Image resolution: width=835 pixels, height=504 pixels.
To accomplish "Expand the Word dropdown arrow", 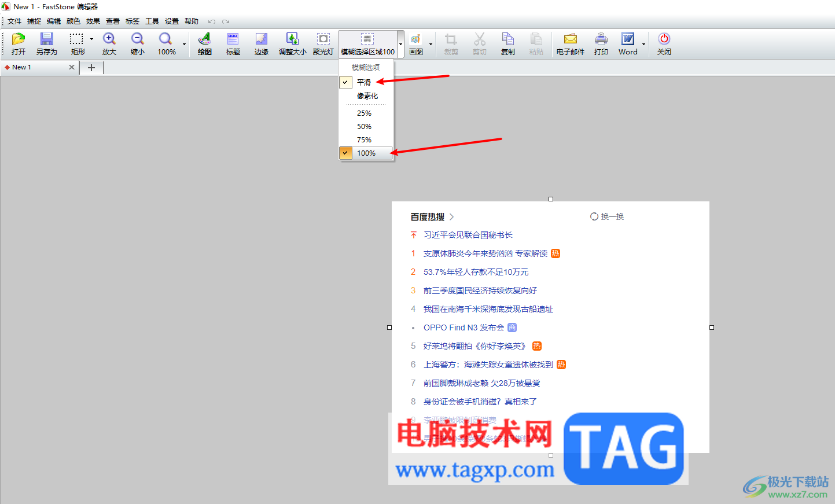I will click(643, 44).
